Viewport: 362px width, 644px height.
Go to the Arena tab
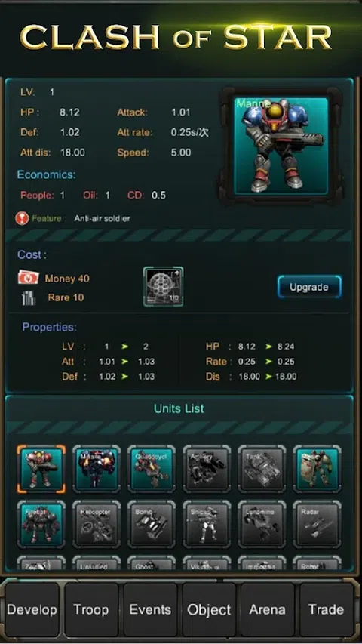point(268,609)
